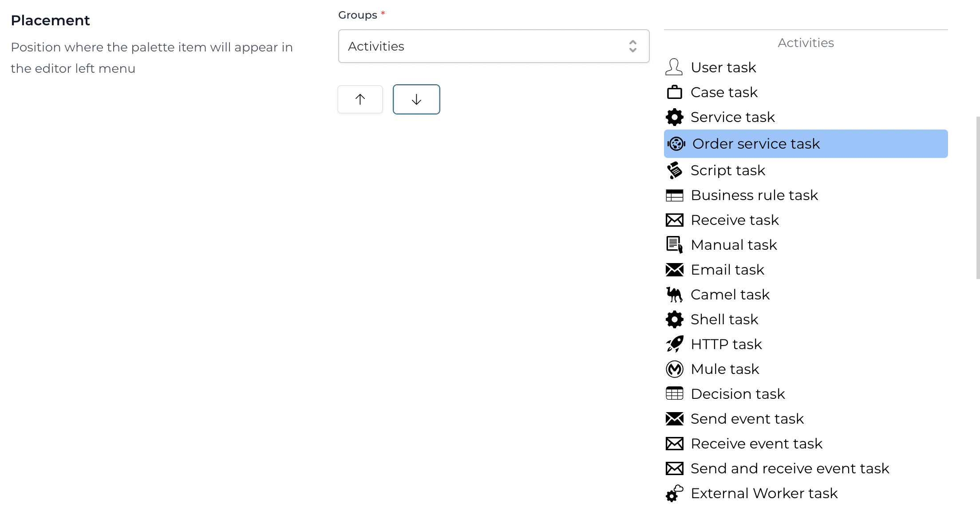Select the Mule task icon
This screenshot has height=527, width=980.
(x=675, y=369)
